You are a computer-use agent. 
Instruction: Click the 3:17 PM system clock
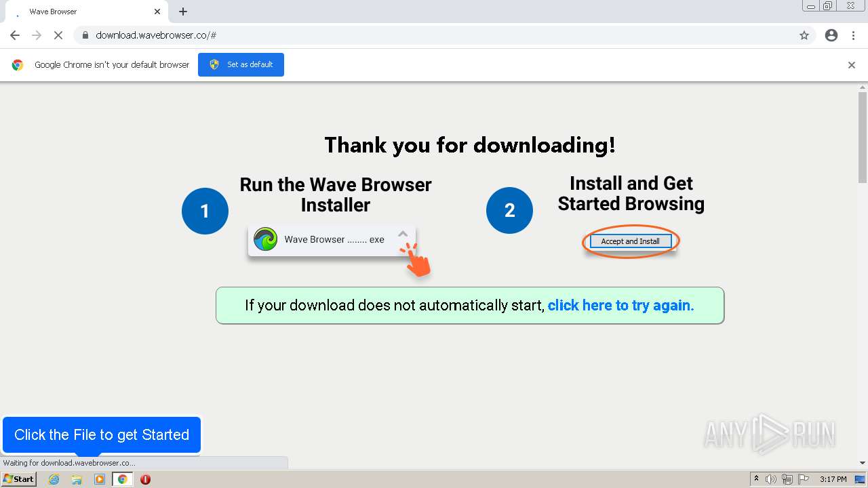(x=833, y=479)
